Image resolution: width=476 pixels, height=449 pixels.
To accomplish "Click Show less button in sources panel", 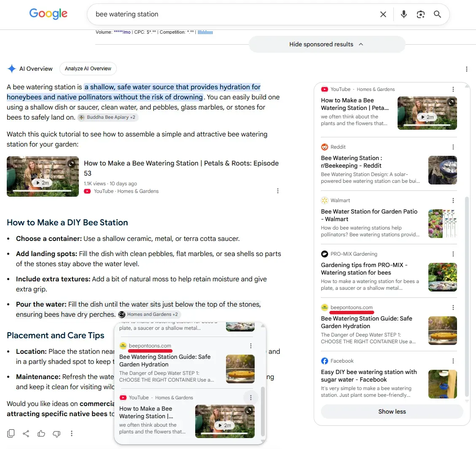I will (392, 412).
